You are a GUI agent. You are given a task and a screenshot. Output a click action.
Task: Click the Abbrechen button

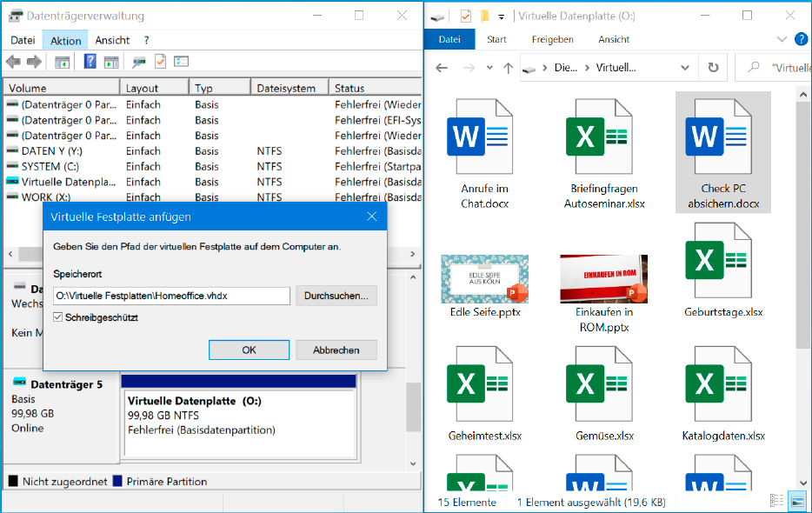(x=336, y=350)
